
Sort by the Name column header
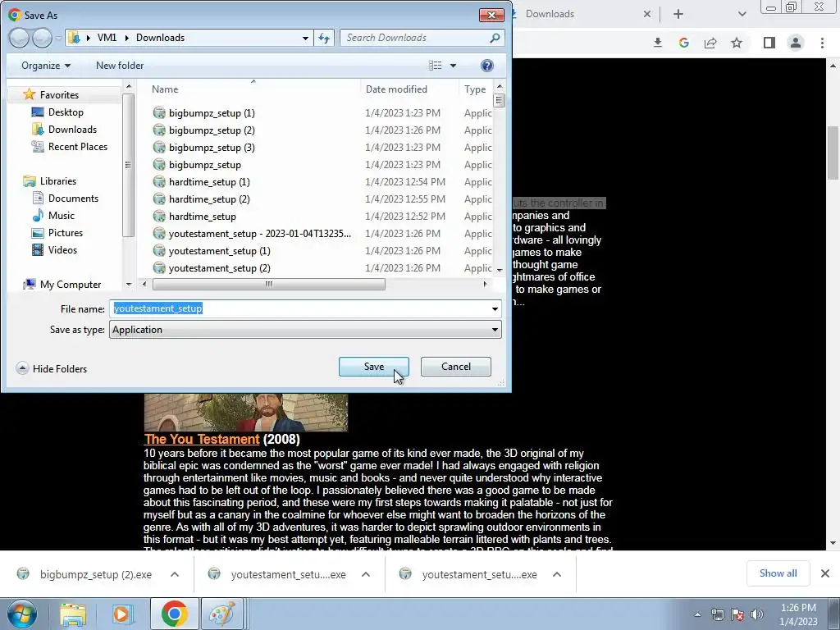[165, 89]
